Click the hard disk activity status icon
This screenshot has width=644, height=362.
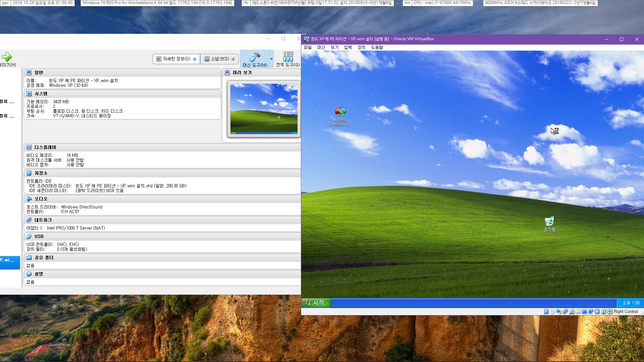(546, 312)
